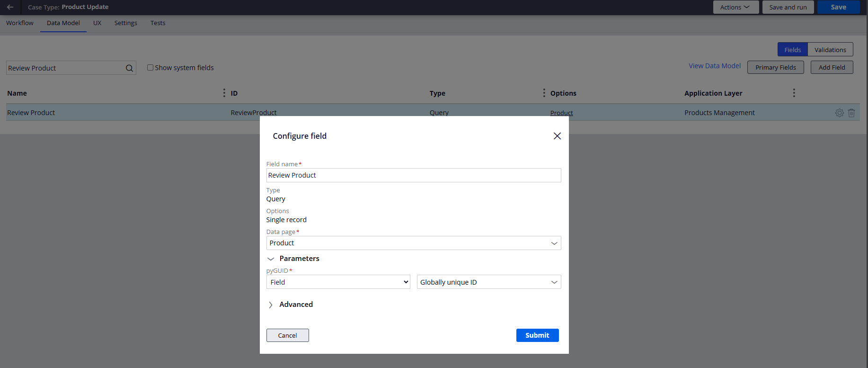Viewport: 868px width, 368px height.
Task: Open Application Layer column options menu
Action: click(x=794, y=93)
